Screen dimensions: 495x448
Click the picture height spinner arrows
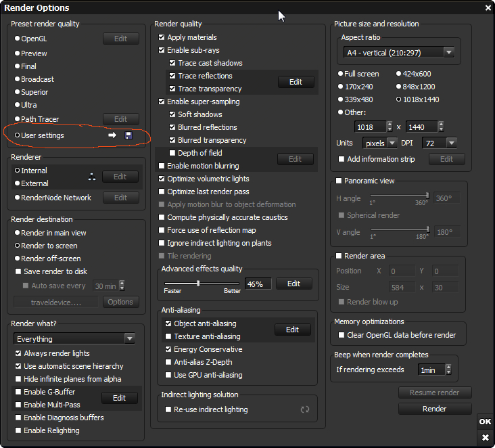(x=441, y=127)
